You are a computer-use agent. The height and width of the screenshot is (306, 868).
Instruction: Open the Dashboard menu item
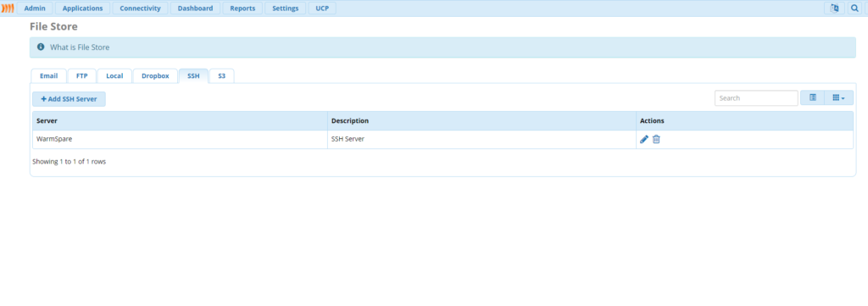click(196, 8)
